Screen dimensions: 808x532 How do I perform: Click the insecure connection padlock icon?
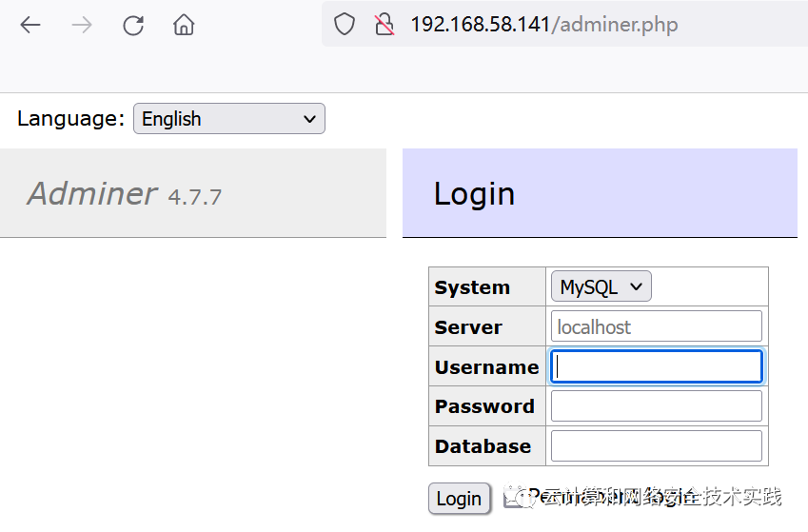(384, 24)
